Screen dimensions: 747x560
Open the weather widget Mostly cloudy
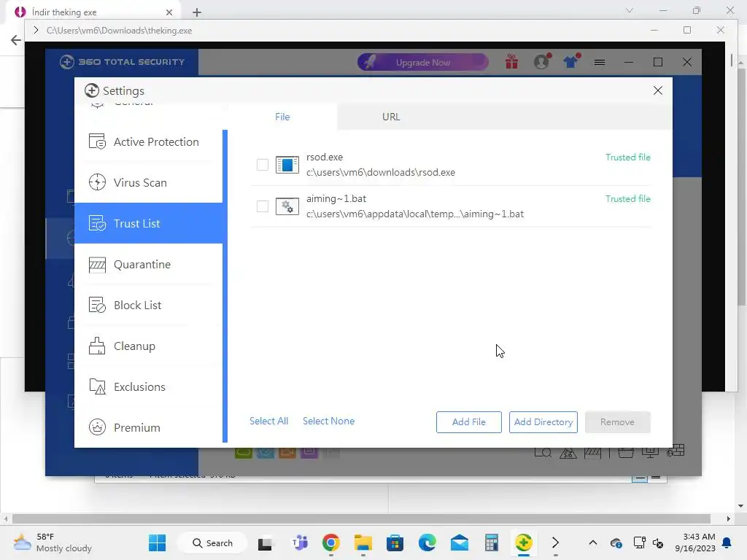coord(53,542)
